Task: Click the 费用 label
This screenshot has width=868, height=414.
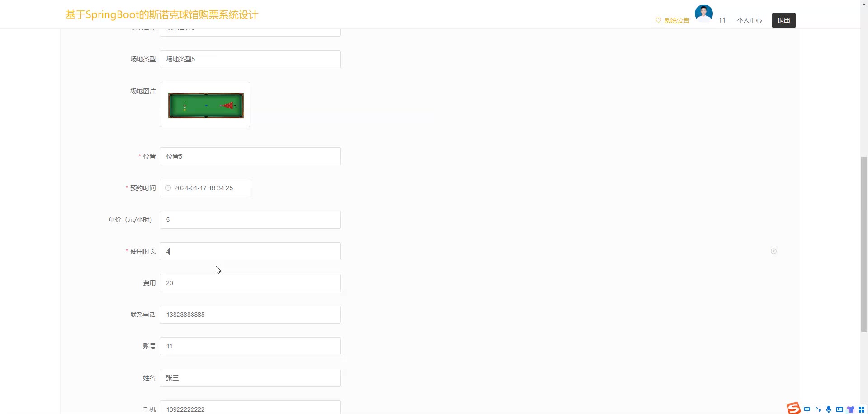Action: pos(149,283)
